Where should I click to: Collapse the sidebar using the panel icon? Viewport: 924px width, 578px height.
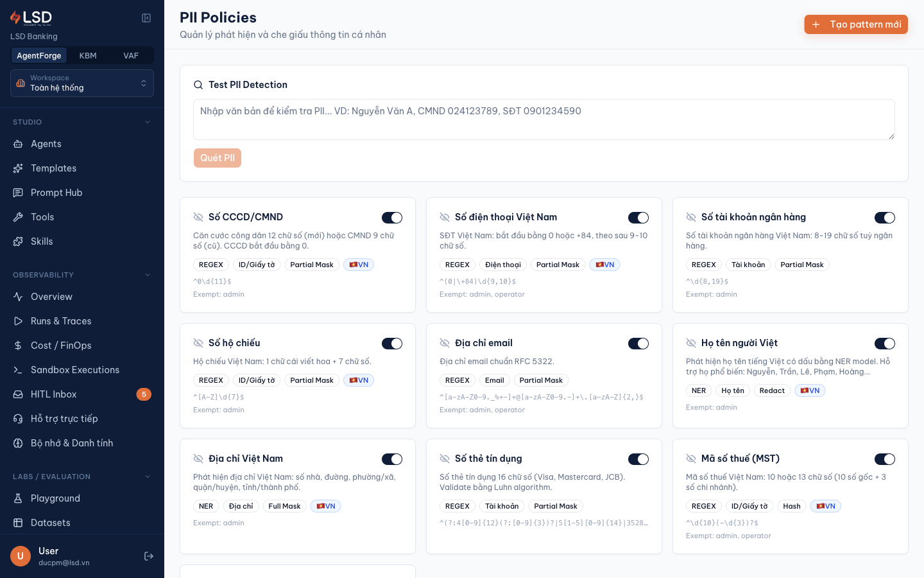click(x=146, y=18)
